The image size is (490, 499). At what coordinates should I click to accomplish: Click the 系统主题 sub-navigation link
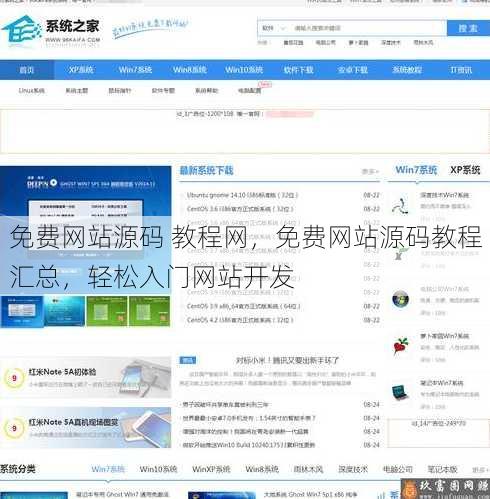77,91
